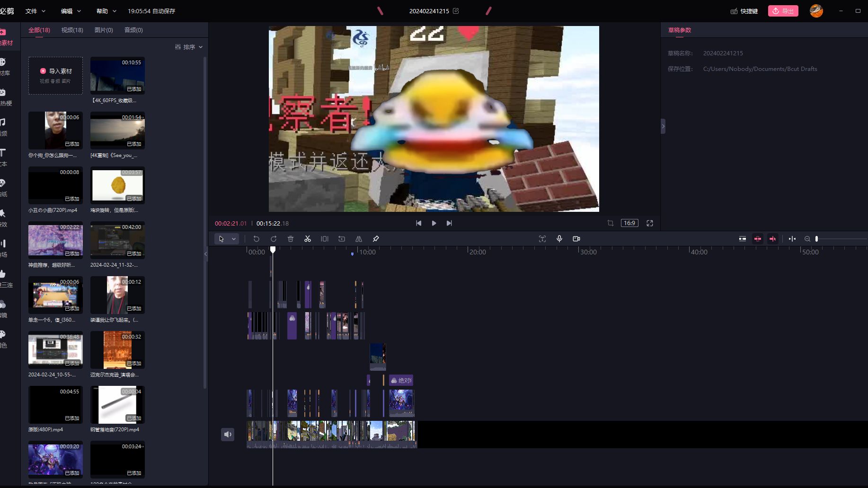The image size is (868, 488).
Task: Play the video preview
Action: pos(434,223)
